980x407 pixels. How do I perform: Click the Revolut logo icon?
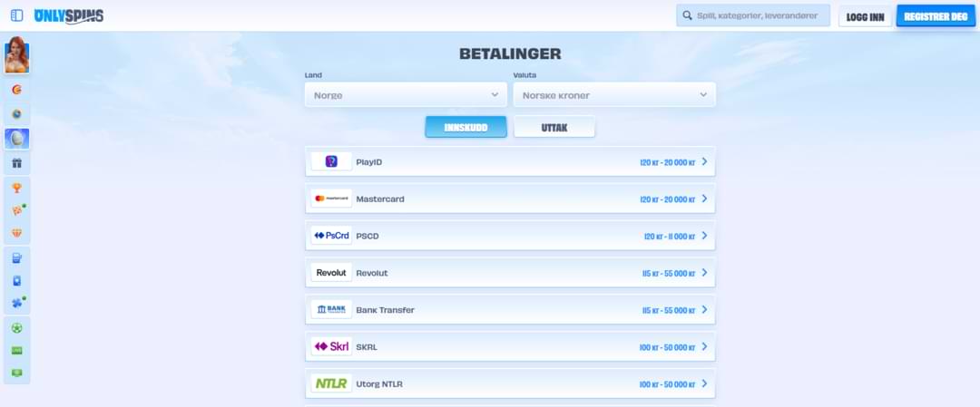click(331, 273)
